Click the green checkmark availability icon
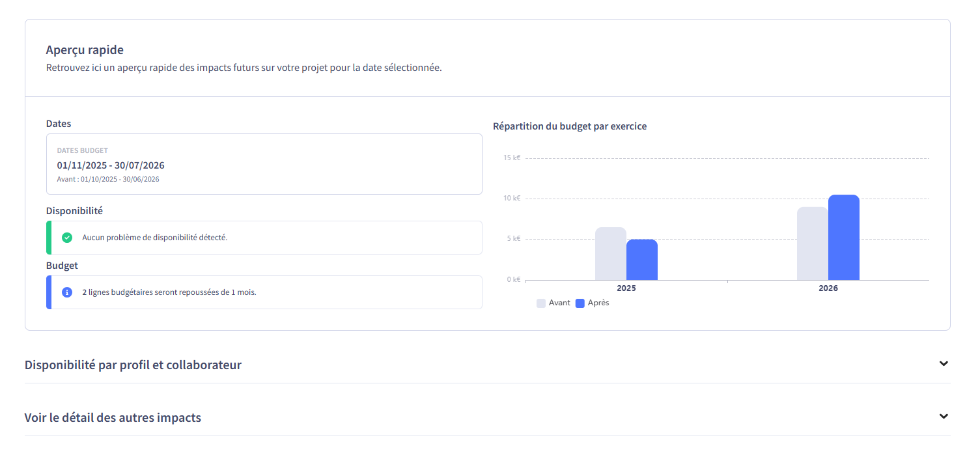This screenshot has width=980, height=457. pos(67,238)
